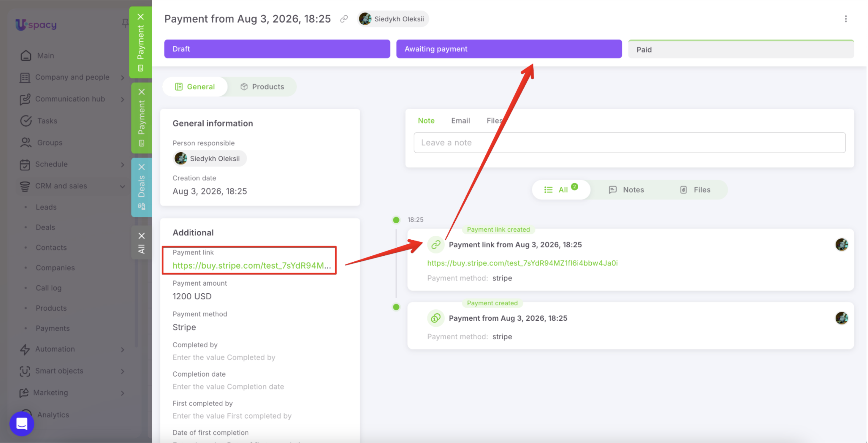Expand the Schedule section
The width and height of the screenshot is (868, 443).
[122, 164]
